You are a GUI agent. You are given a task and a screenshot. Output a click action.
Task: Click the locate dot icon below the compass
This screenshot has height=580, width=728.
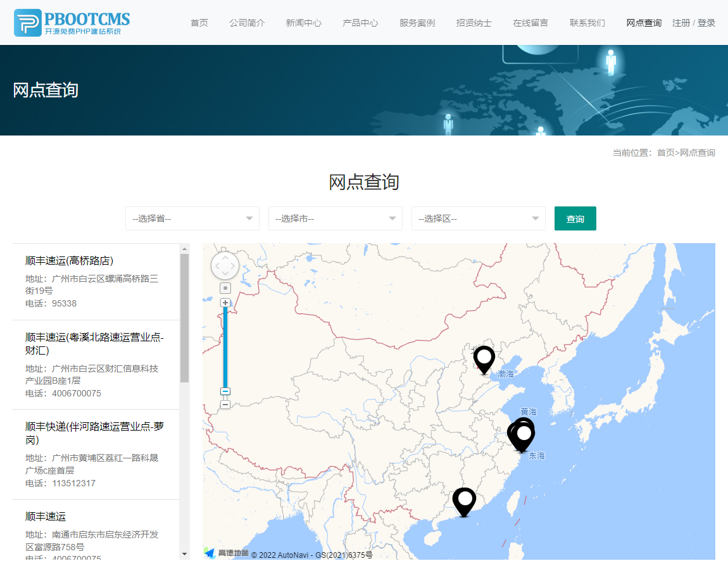click(225, 287)
